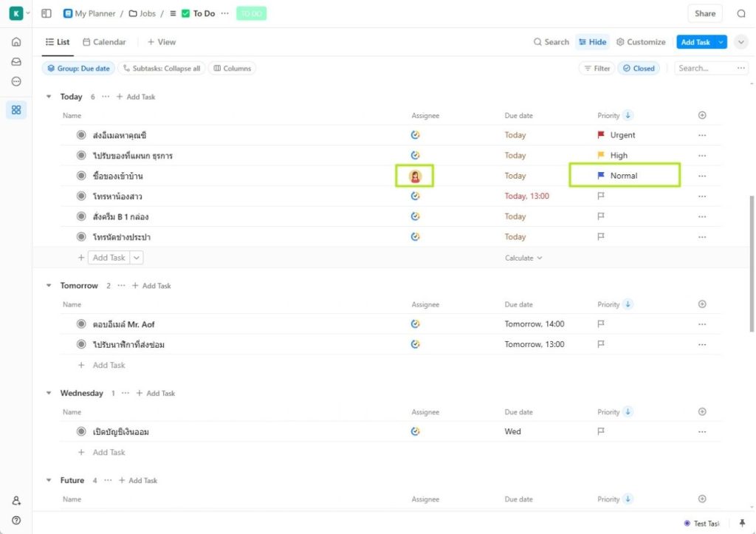Click the workspace K avatar

(x=16, y=13)
